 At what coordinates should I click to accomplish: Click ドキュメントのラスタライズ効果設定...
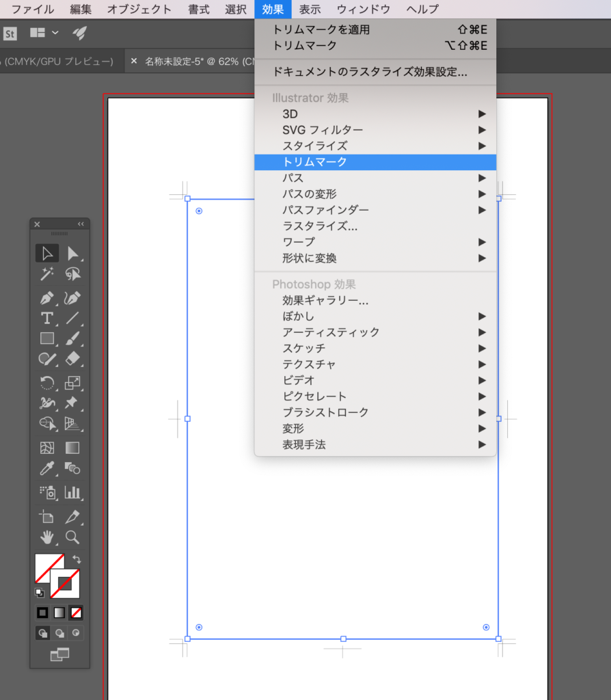click(370, 72)
